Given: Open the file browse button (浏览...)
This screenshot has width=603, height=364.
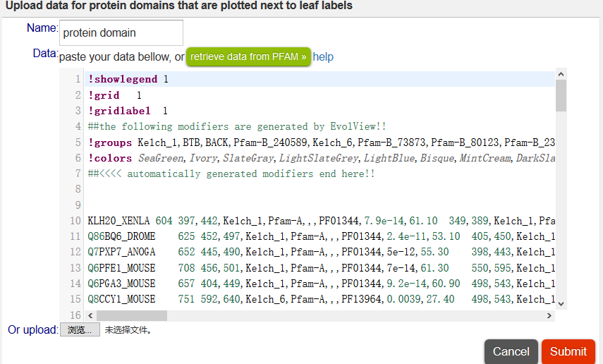Looking at the screenshot, I should pyautogui.click(x=80, y=330).
